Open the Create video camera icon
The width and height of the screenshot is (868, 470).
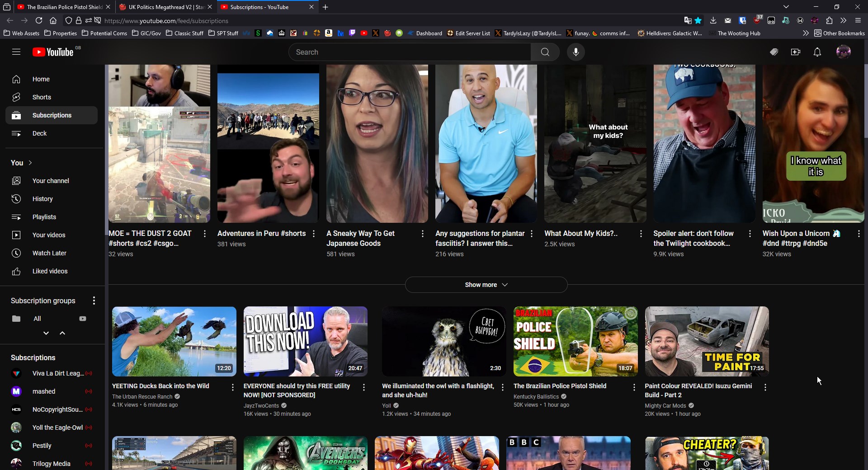click(x=796, y=52)
